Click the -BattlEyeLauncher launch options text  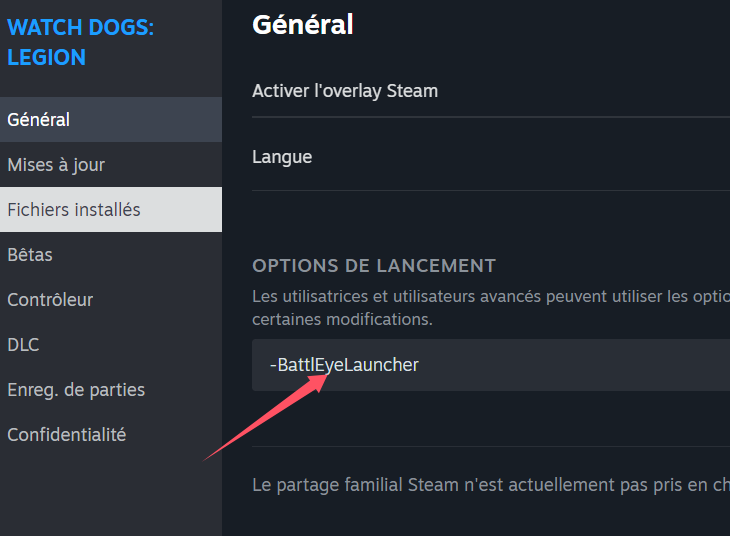click(344, 365)
